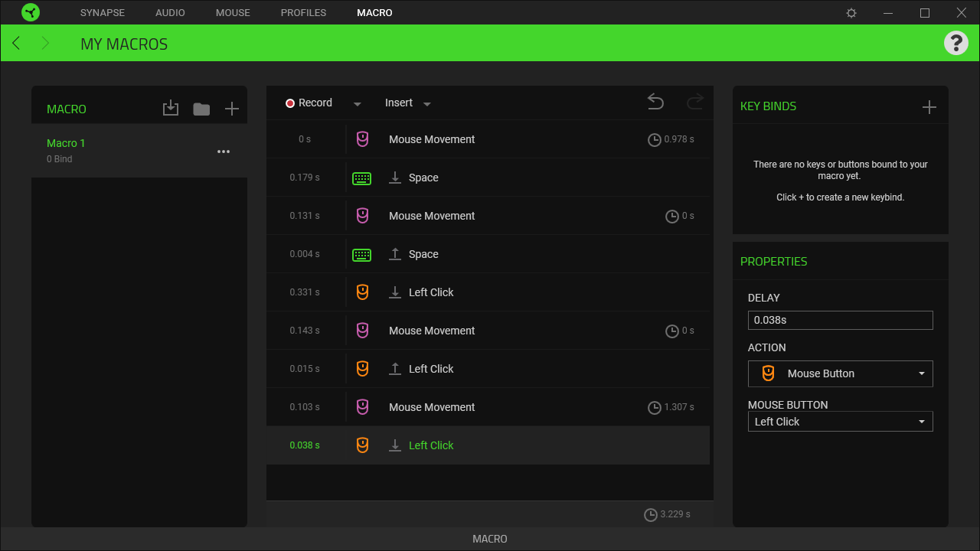The width and height of the screenshot is (980, 551).
Task: Select Macro 1 in the macro list
Action: pos(139,151)
